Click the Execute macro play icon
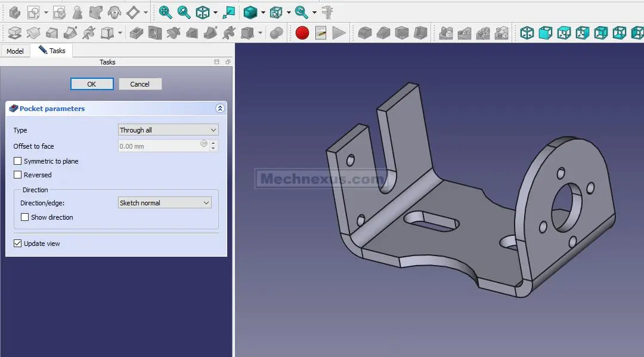 point(339,33)
